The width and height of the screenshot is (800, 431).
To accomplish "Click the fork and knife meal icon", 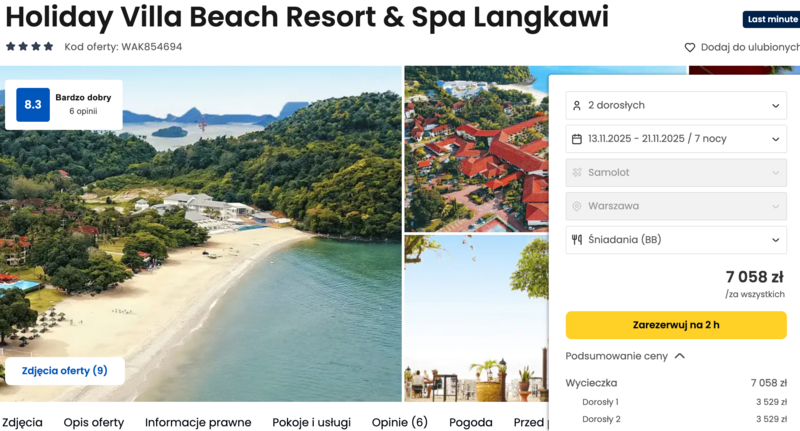I will pos(577,240).
